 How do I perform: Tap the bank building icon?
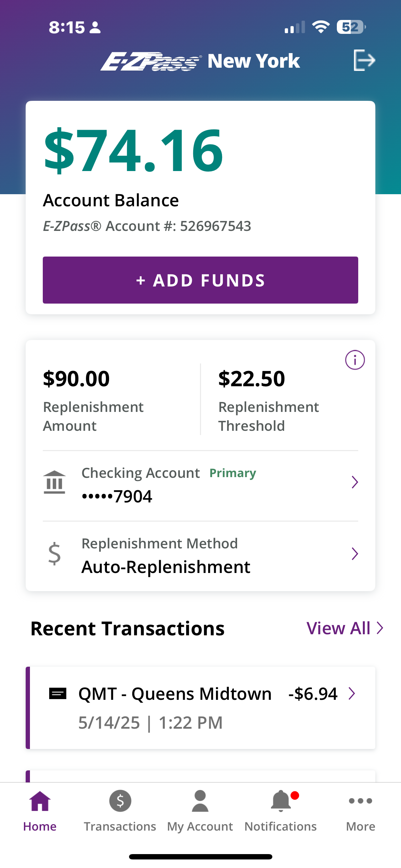55,482
